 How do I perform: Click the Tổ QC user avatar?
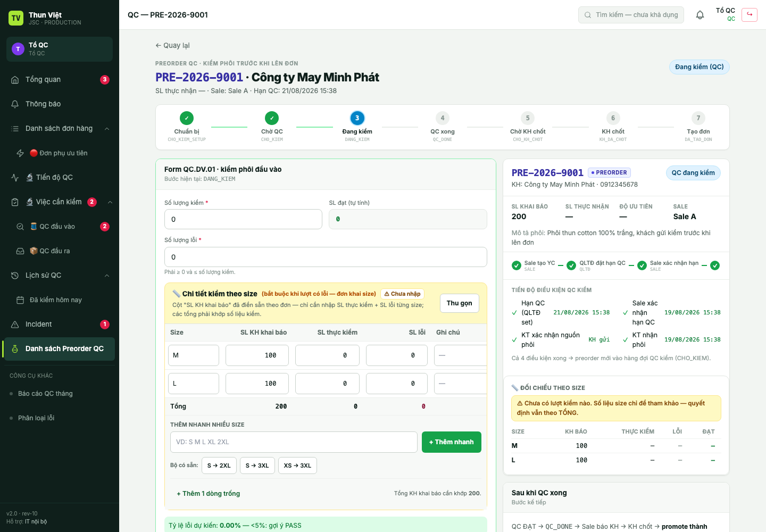point(18,49)
